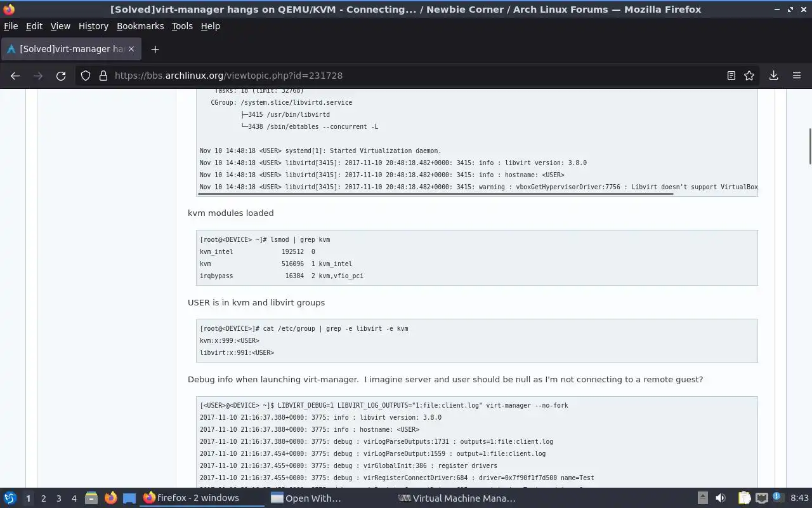Click the page vertical scrollbar thumb
The width and height of the screenshot is (812, 508).
(809, 146)
